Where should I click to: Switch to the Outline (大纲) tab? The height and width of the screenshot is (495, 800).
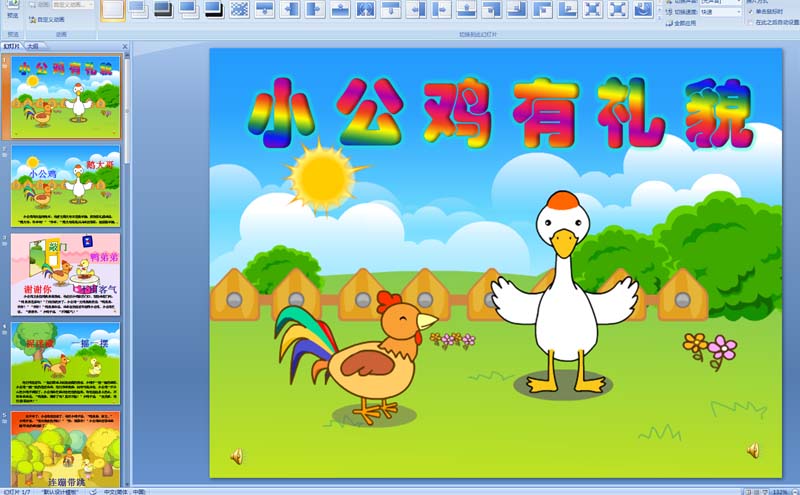tap(33, 46)
